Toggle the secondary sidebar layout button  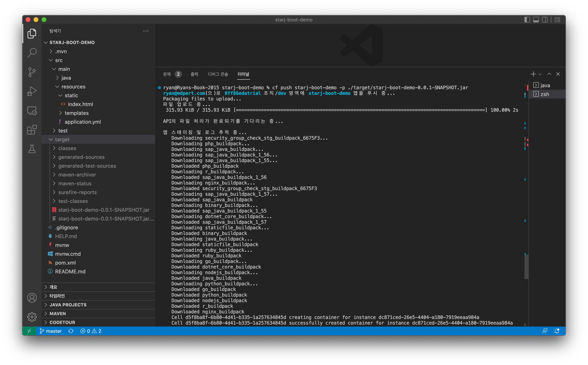[545, 20]
